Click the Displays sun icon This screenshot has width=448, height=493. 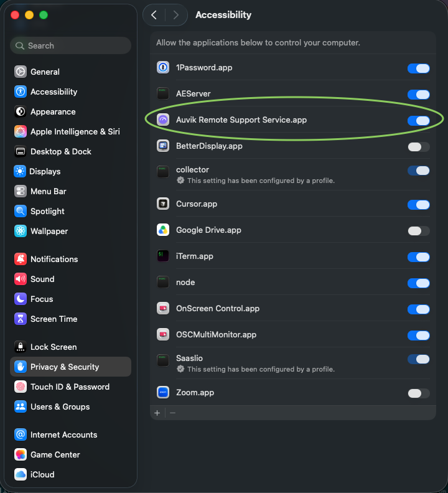20,171
